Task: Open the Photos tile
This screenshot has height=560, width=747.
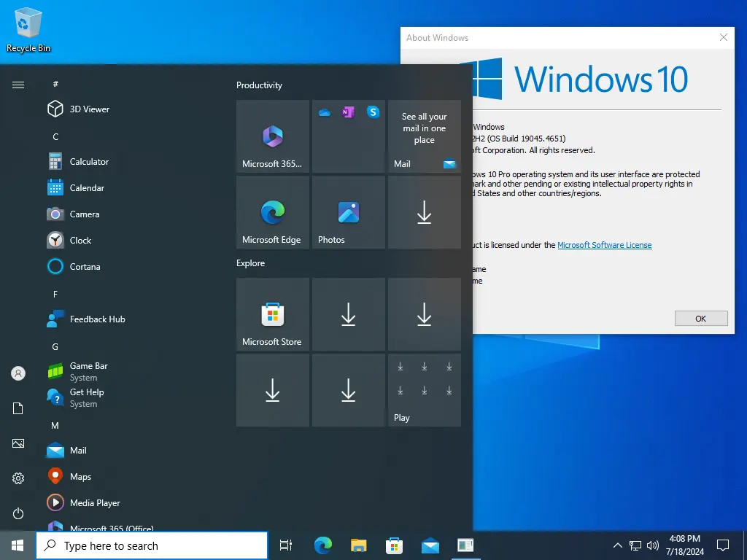Action: click(x=348, y=212)
